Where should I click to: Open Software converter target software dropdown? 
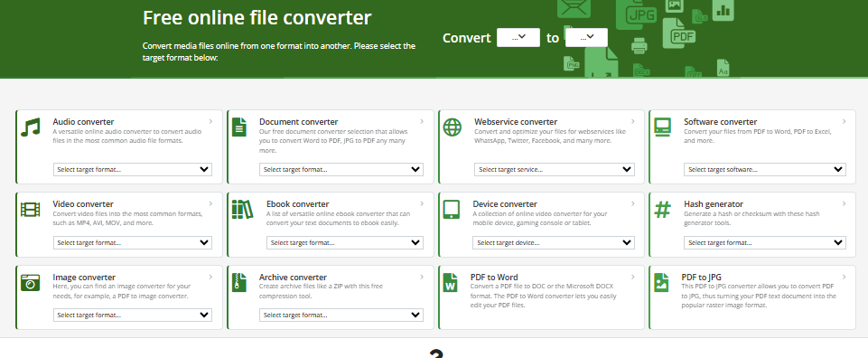[764, 170]
